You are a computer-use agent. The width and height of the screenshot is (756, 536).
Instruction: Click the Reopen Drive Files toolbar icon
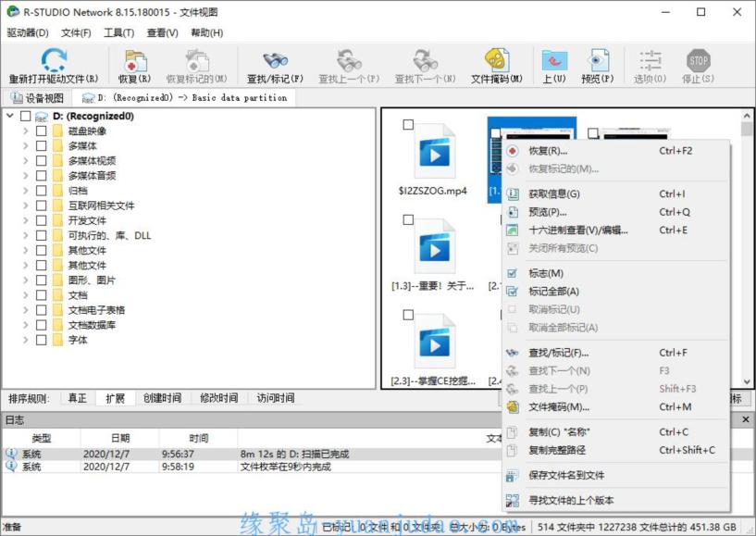pos(54,59)
